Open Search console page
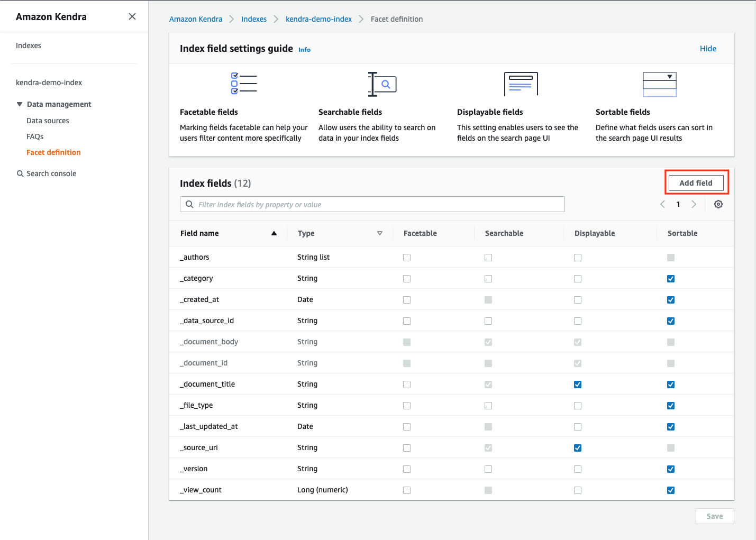Viewport: 756px width, 540px height. 51,173
